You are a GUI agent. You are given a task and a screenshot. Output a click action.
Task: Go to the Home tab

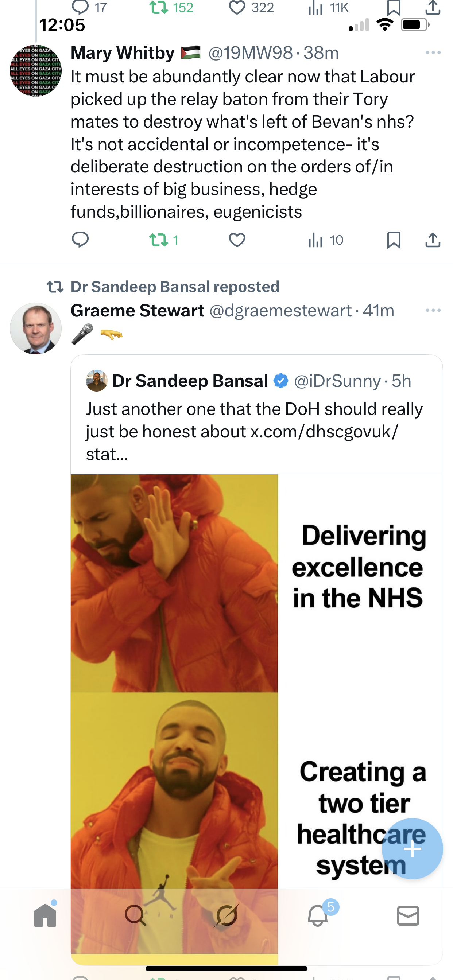pos(45,915)
